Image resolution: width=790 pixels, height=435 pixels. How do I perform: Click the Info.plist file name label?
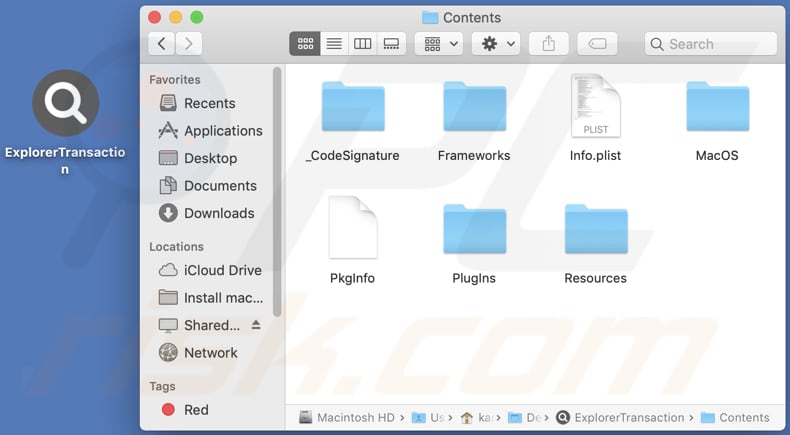pos(596,155)
